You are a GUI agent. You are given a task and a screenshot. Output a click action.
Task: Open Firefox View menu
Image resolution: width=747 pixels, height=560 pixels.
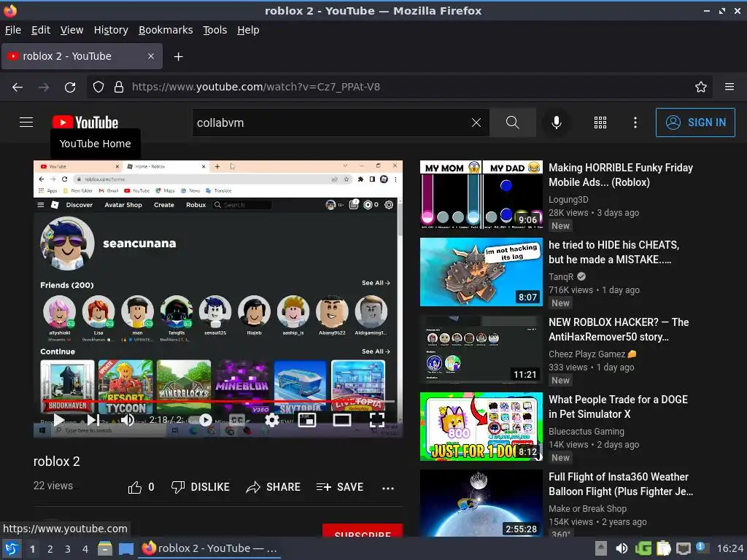tap(71, 30)
